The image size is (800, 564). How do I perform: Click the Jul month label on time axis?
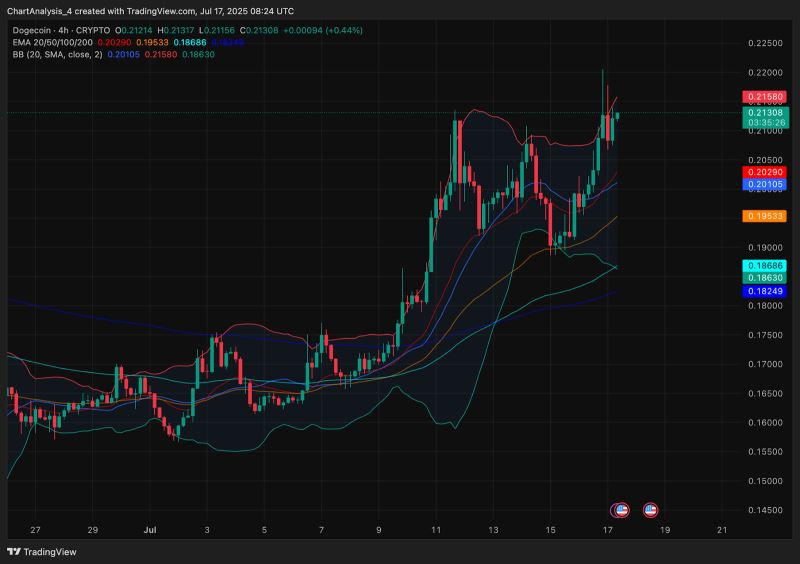point(149,530)
